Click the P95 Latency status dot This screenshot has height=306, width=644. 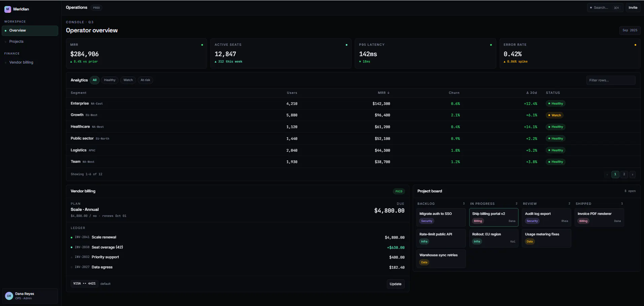[491, 45]
